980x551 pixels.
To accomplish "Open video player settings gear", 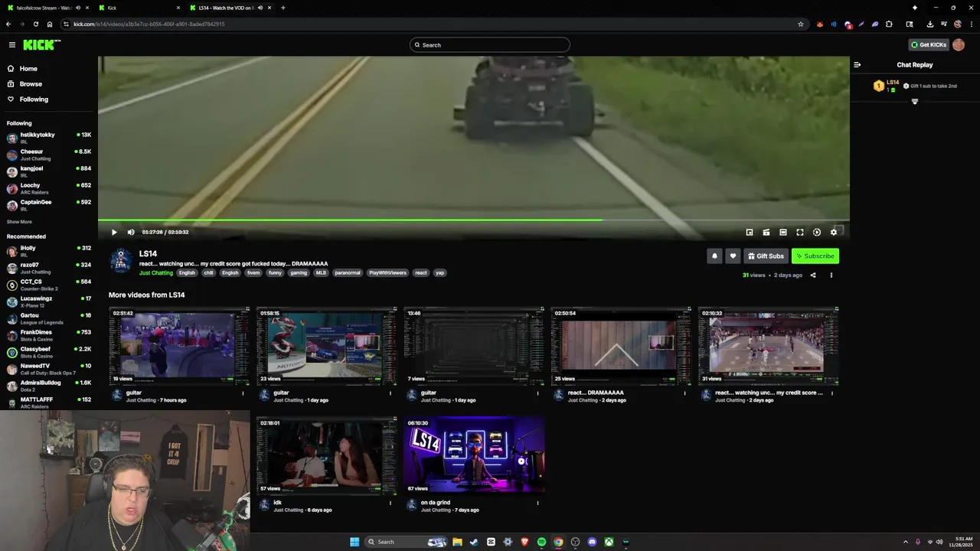I will 834,232.
